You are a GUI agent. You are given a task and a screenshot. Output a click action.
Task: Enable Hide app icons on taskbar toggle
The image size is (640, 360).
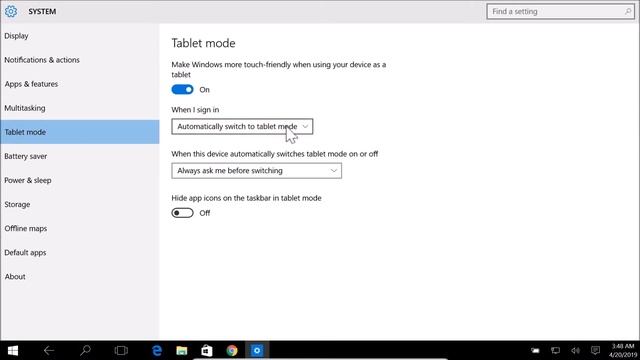click(182, 213)
